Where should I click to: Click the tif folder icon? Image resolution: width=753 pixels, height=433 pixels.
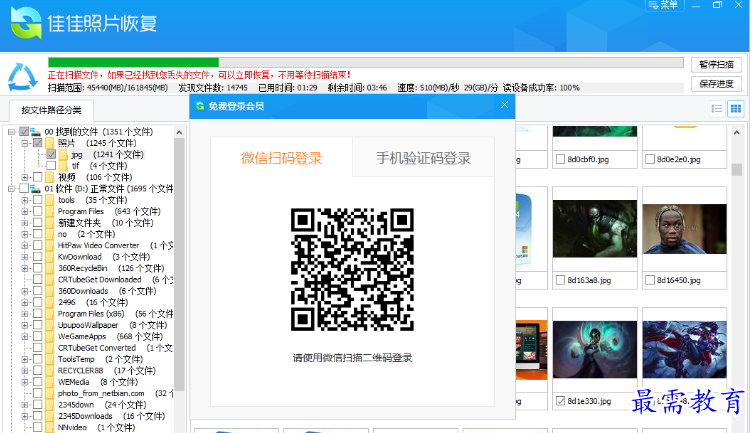point(63,166)
